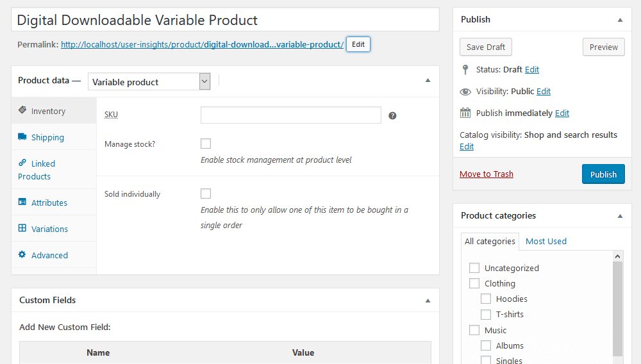Click the Advanced gear icon
The image size is (641, 364).
pyautogui.click(x=22, y=255)
